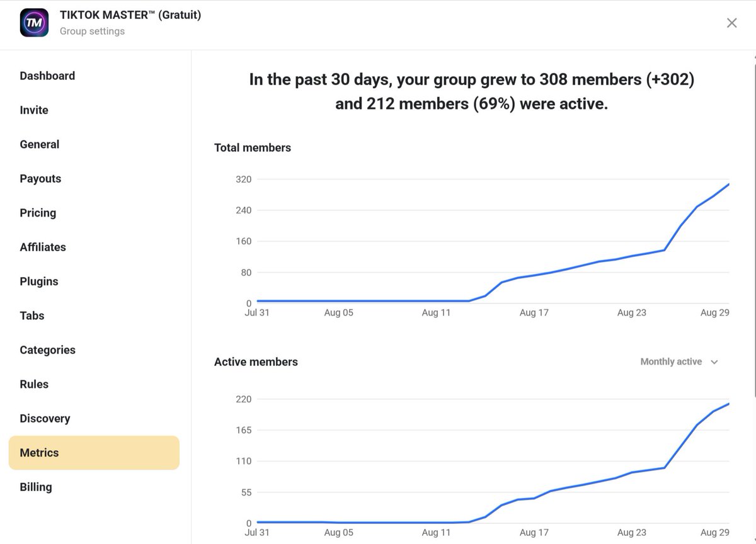
Task: Close the settings dialog
Action: tap(731, 23)
